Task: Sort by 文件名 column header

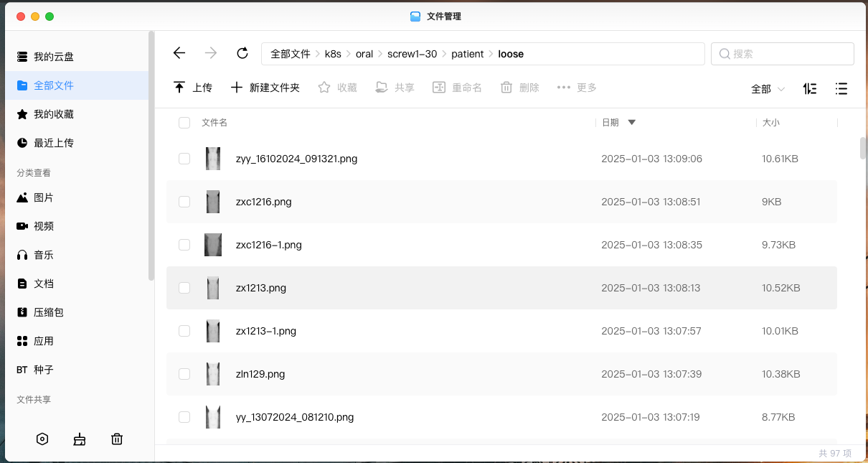Action: click(214, 123)
